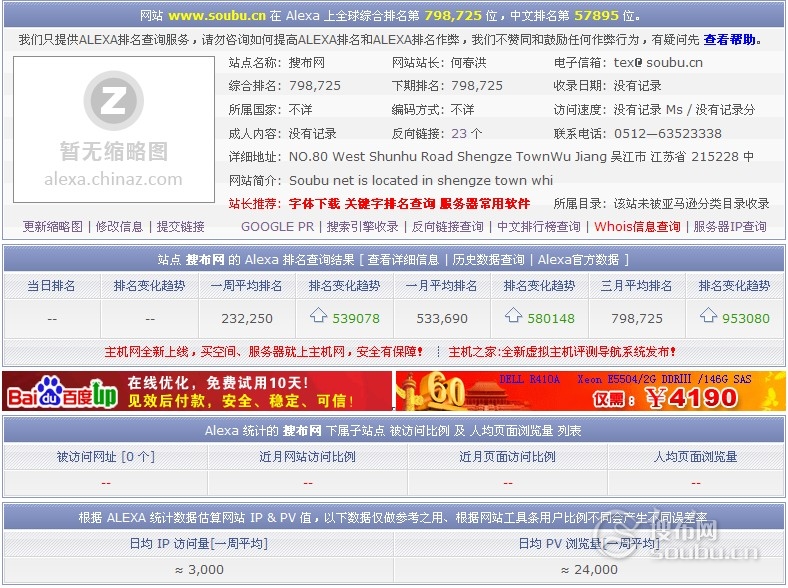Open the Baidu online optimization banner ad
Viewport: 788px width, 588px height.
click(197, 391)
